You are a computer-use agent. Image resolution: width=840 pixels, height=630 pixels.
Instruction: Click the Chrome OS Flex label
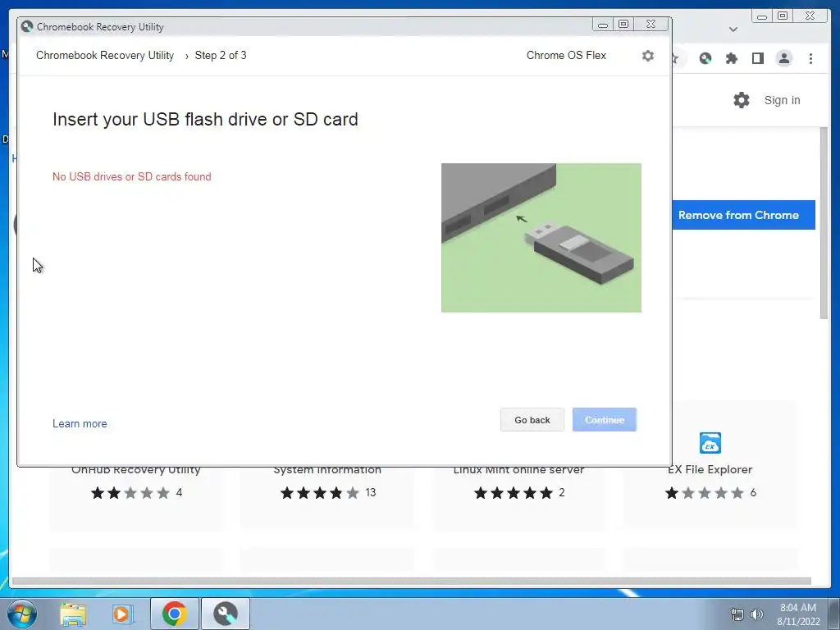[566, 55]
